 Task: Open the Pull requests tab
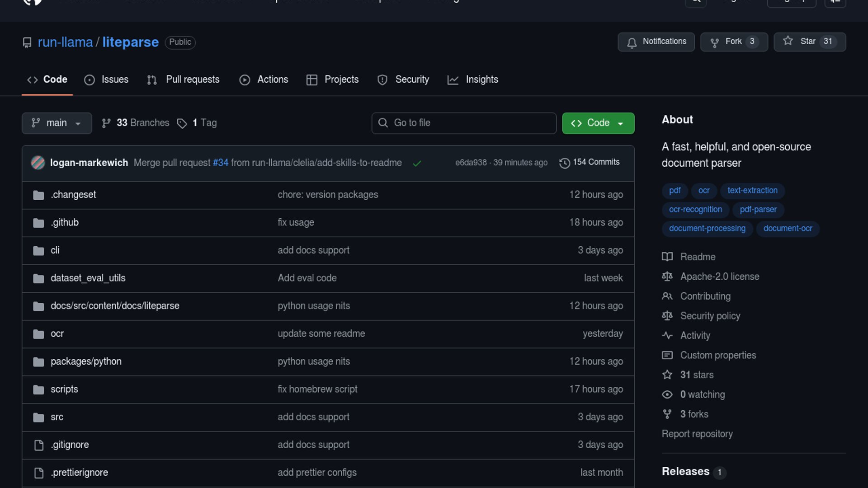(x=183, y=80)
